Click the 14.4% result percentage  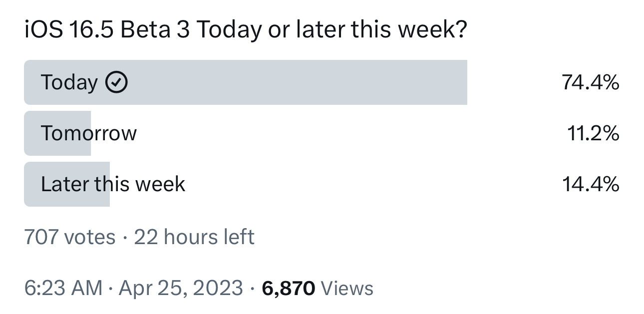click(591, 184)
